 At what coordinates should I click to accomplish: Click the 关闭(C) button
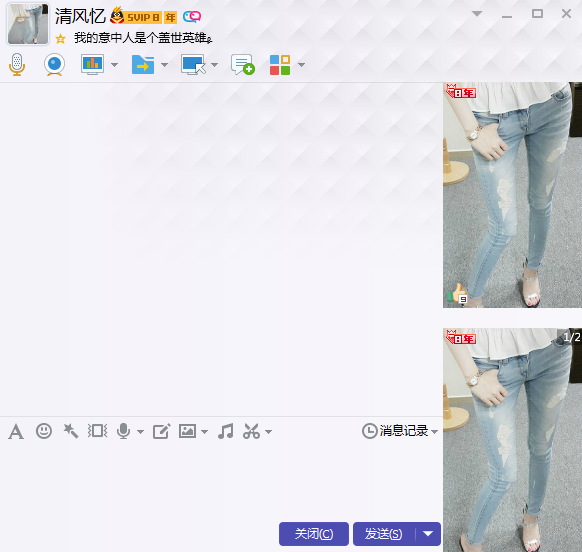(x=314, y=534)
